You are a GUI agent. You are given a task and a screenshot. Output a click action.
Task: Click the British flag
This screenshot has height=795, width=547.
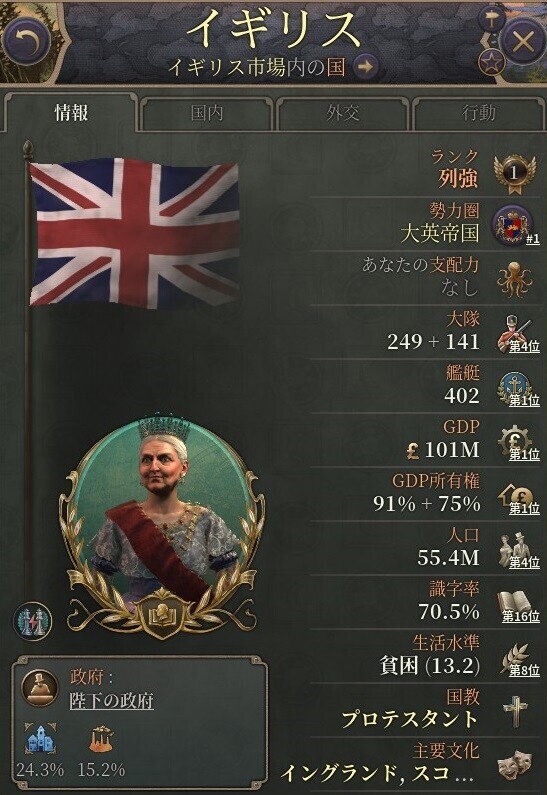[x=134, y=232]
